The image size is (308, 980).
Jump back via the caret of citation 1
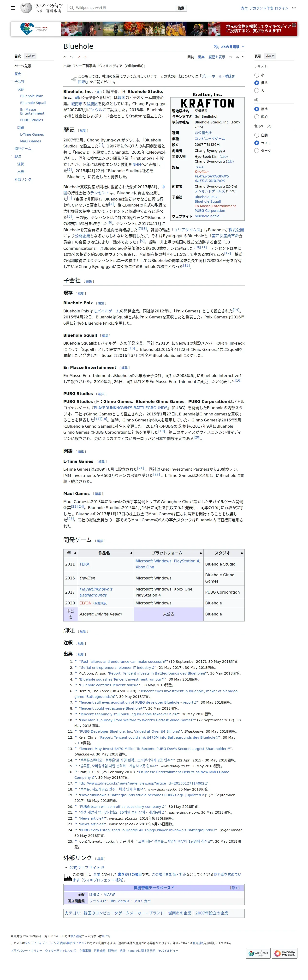pyautogui.click(x=76, y=662)
